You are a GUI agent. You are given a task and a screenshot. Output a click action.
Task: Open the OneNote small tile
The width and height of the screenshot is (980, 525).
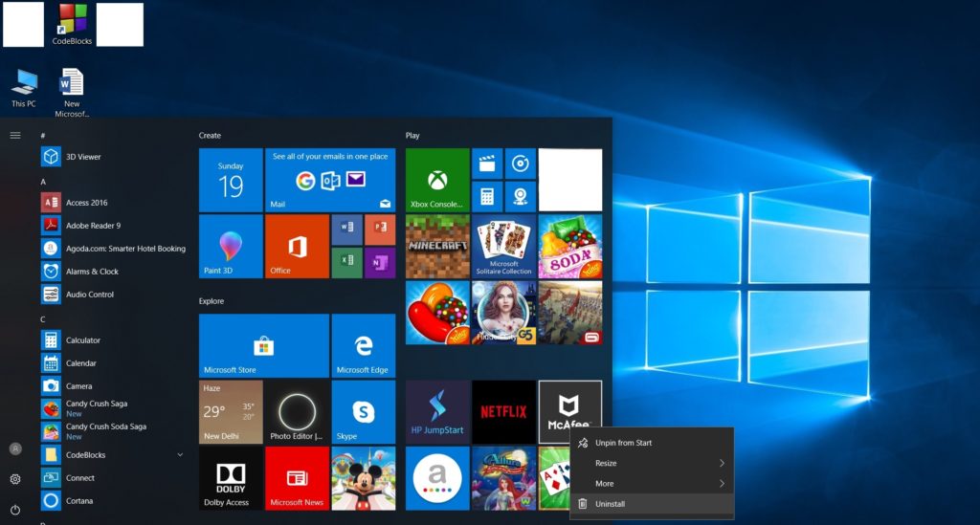point(380,263)
